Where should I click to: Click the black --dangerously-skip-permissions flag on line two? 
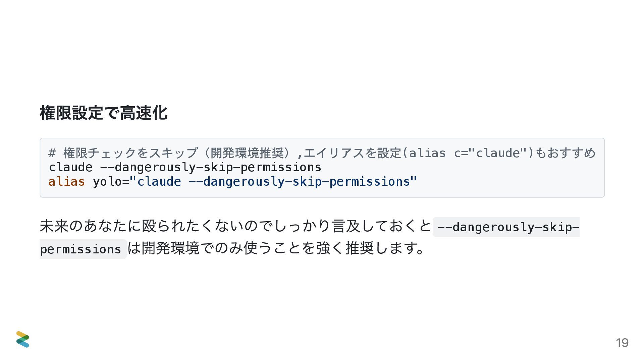click(211, 168)
